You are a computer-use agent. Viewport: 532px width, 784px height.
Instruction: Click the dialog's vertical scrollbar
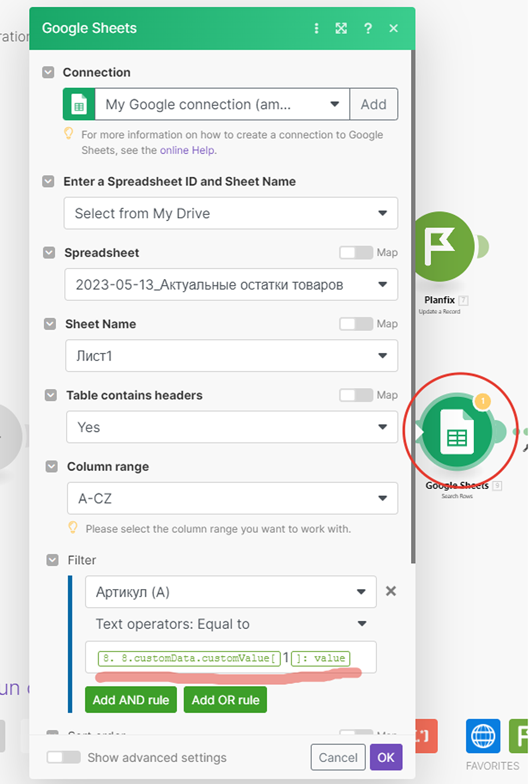[x=413, y=307]
